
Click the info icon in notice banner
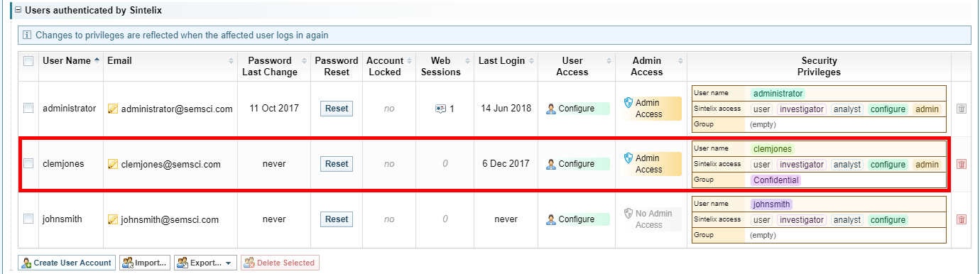(x=27, y=35)
